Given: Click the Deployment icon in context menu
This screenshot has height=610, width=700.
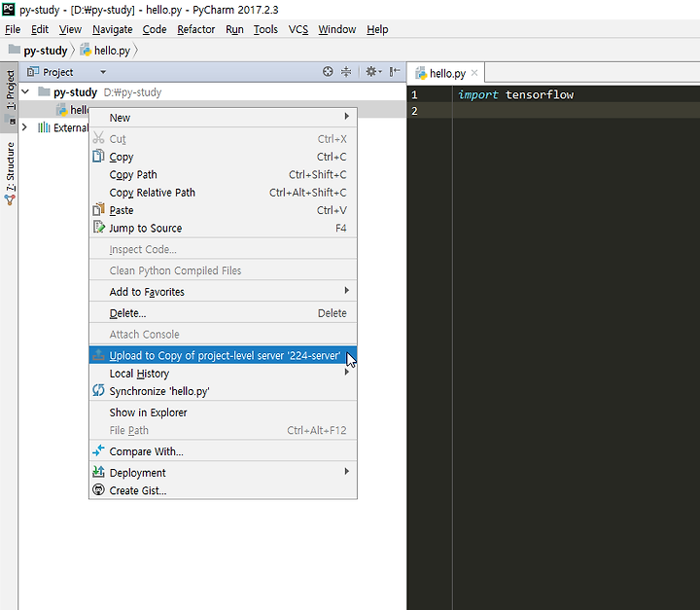Looking at the screenshot, I should point(98,472).
